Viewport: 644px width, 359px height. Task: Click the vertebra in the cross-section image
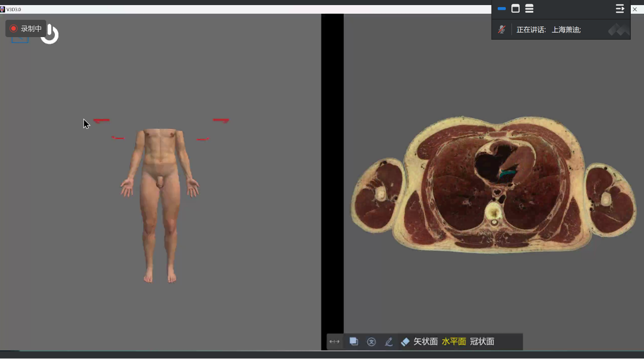pos(493,212)
